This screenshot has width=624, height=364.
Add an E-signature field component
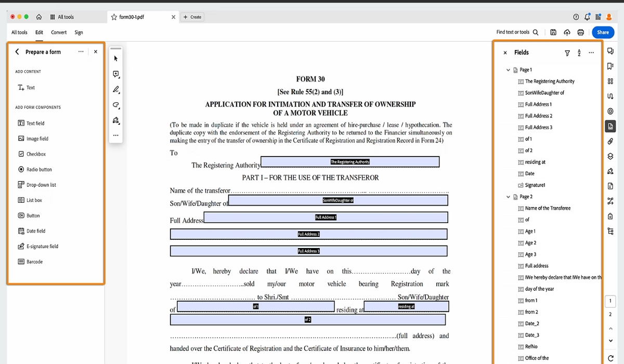click(x=38, y=246)
